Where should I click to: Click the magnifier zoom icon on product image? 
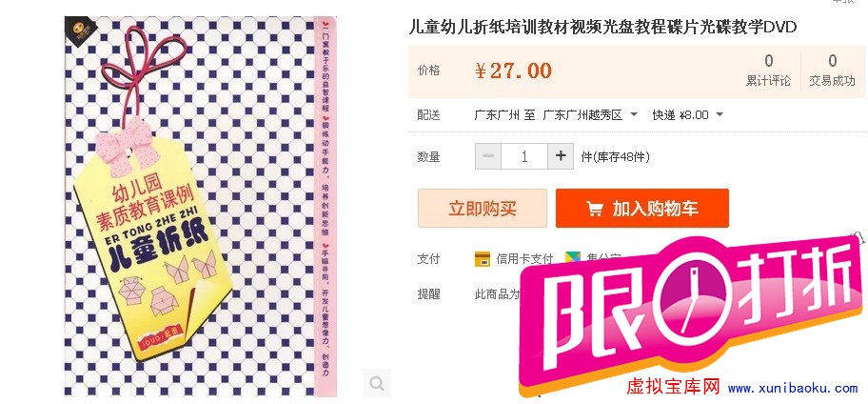pyautogui.click(x=377, y=383)
